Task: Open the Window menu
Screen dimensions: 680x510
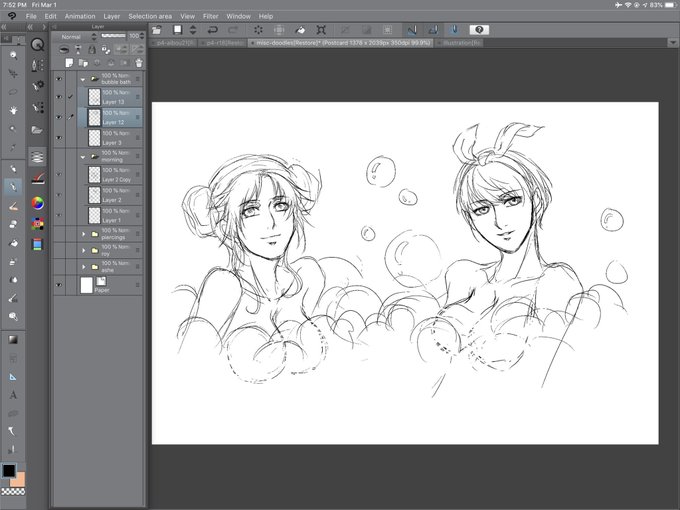Action: coord(239,16)
